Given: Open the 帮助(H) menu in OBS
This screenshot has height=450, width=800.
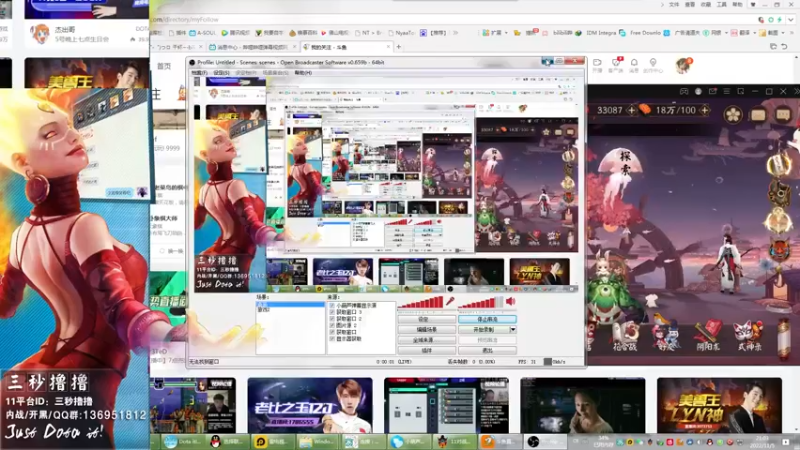Looking at the screenshot, I should pyautogui.click(x=303, y=73).
